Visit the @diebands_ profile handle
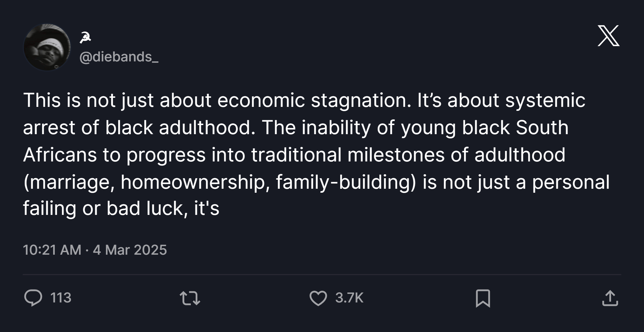644x332 pixels. point(119,57)
